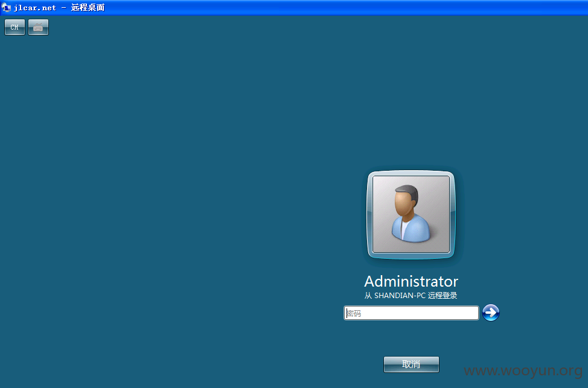Click the Administrator username text
This screenshot has width=588, height=388.
(411, 282)
